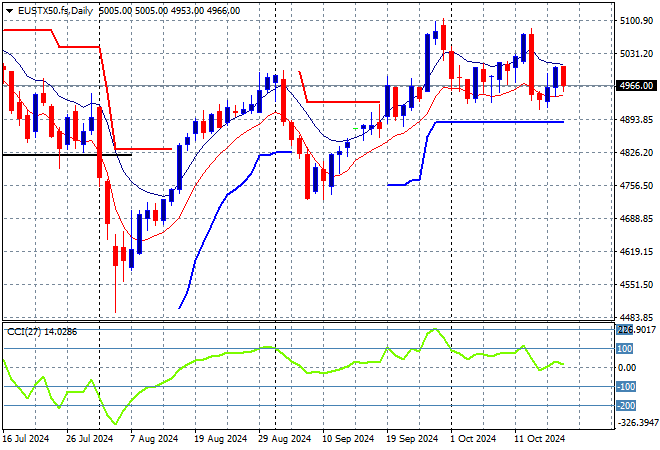
Task: Open the chart menu triangle beside EUSTX50.fs
Action: [9, 11]
